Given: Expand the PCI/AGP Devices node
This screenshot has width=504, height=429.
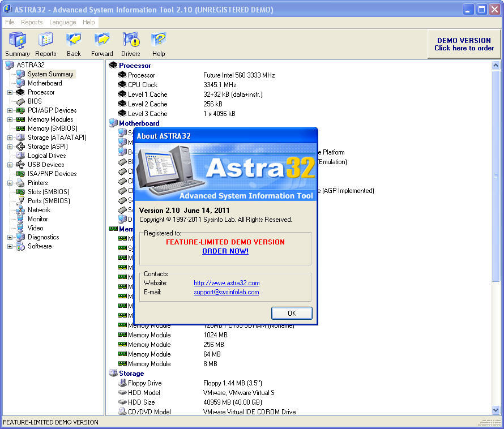Looking at the screenshot, I should [10, 110].
